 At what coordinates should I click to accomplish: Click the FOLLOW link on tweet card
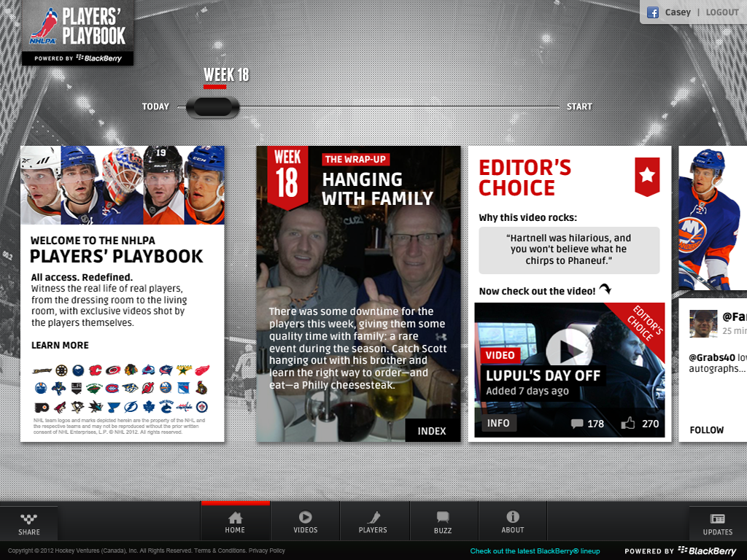tap(706, 430)
